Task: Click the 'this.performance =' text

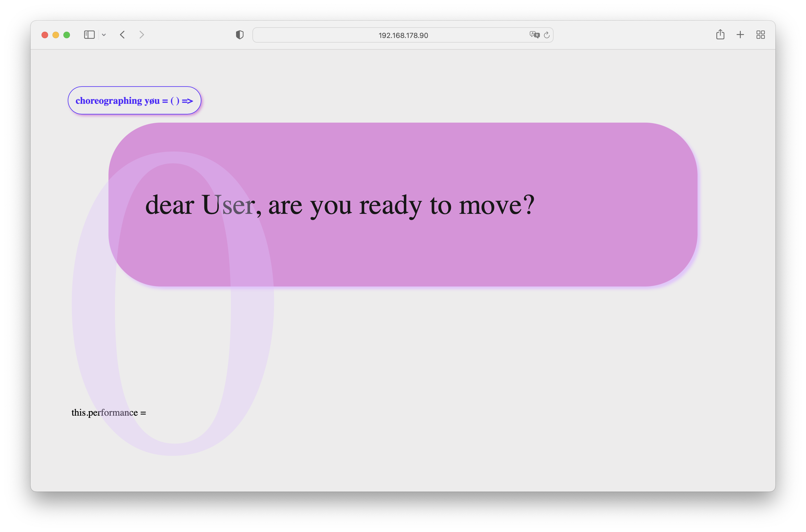Action: [x=108, y=413]
